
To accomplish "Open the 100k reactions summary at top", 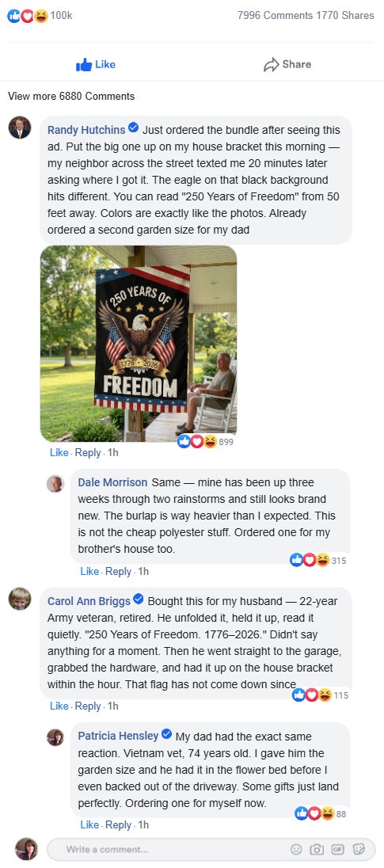I will tap(40, 16).
